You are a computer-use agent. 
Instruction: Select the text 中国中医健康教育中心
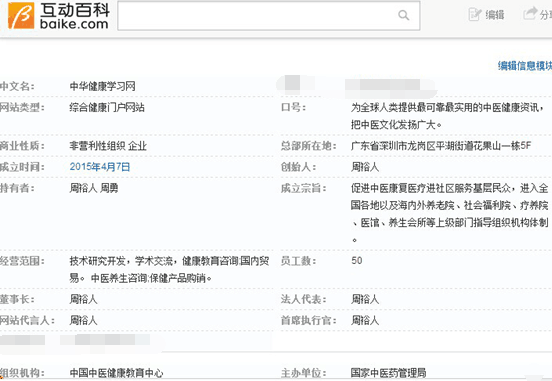(x=117, y=373)
